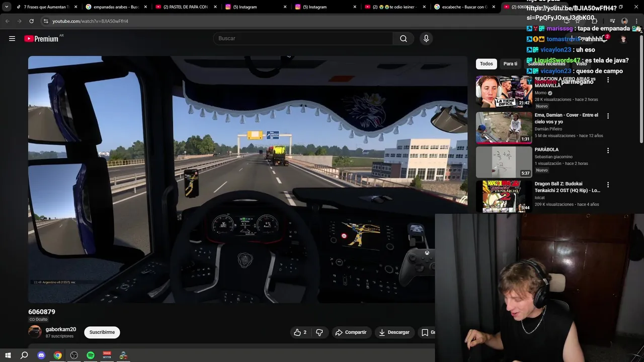This screenshot has width=644, height=362.
Task: View site information icon in address bar
Action: 46,21
